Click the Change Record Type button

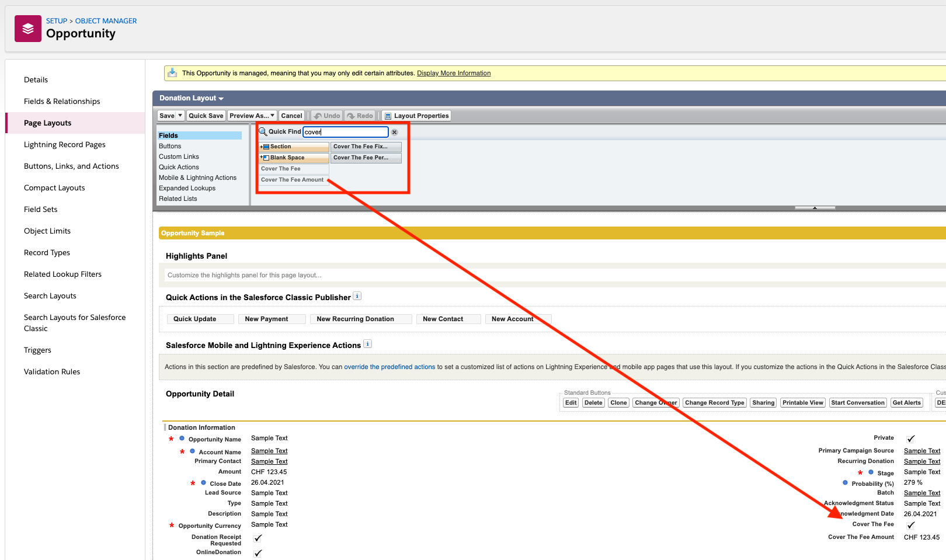(x=715, y=403)
